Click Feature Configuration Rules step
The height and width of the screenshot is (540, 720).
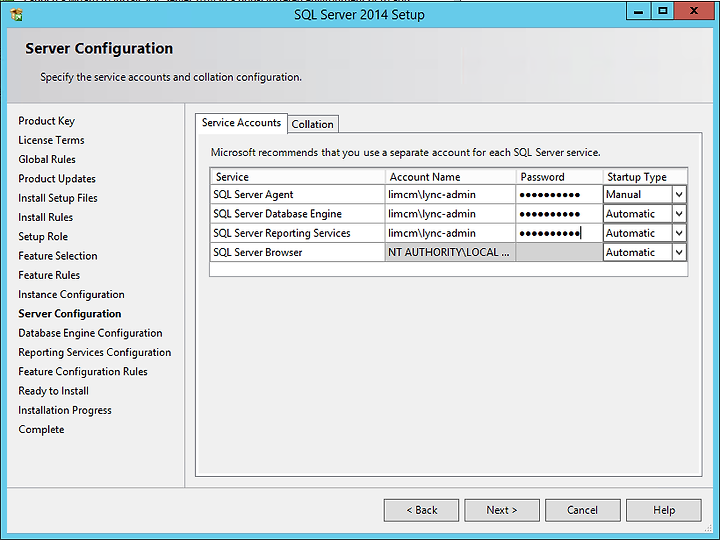point(83,371)
